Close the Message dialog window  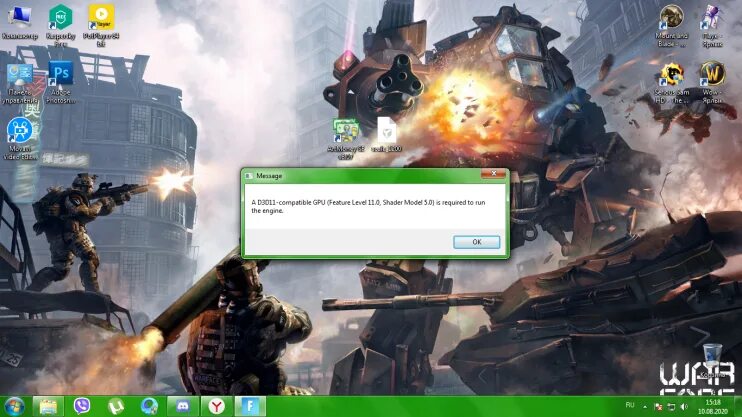coord(494,174)
